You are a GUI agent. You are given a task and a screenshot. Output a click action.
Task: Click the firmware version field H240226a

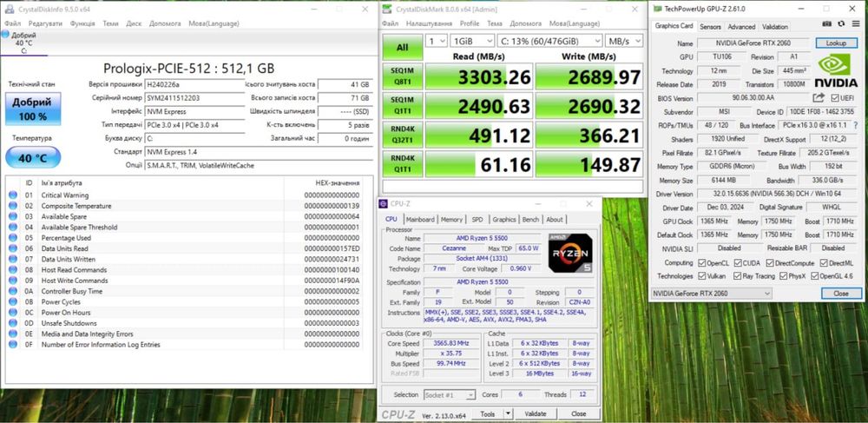tap(194, 84)
